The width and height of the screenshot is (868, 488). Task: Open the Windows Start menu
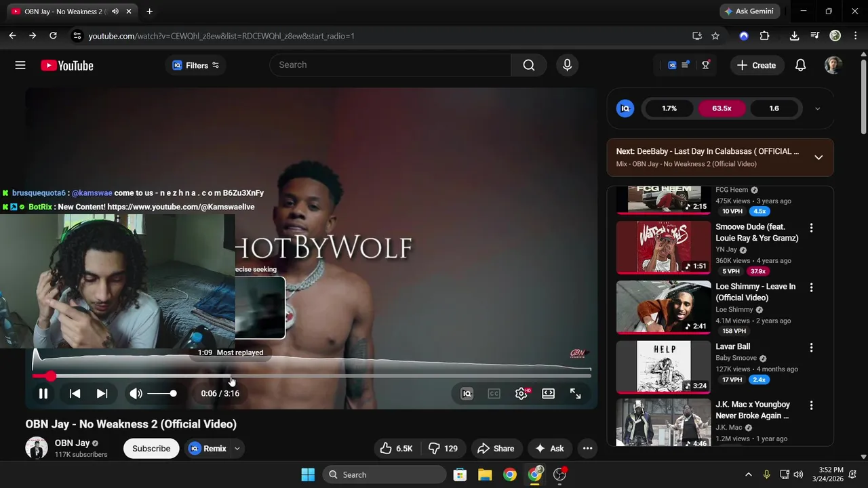coord(308,474)
